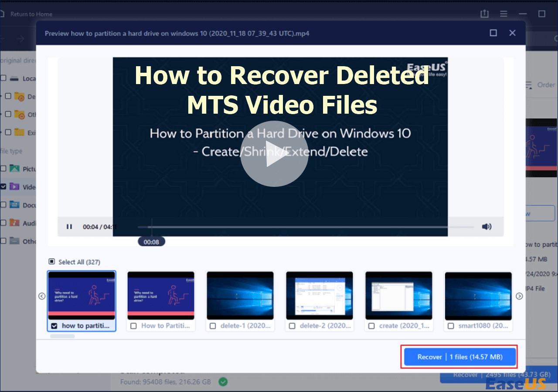
Task: Show next thumbnails with right arrow
Action: coord(519,296)
